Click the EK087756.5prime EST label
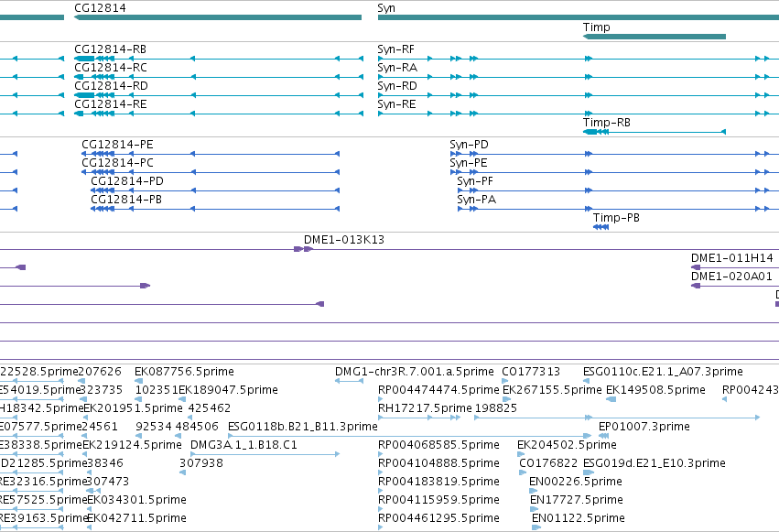The height and width of the screenshot is (532, 779). pyautogui.click(x=184, y=372)
